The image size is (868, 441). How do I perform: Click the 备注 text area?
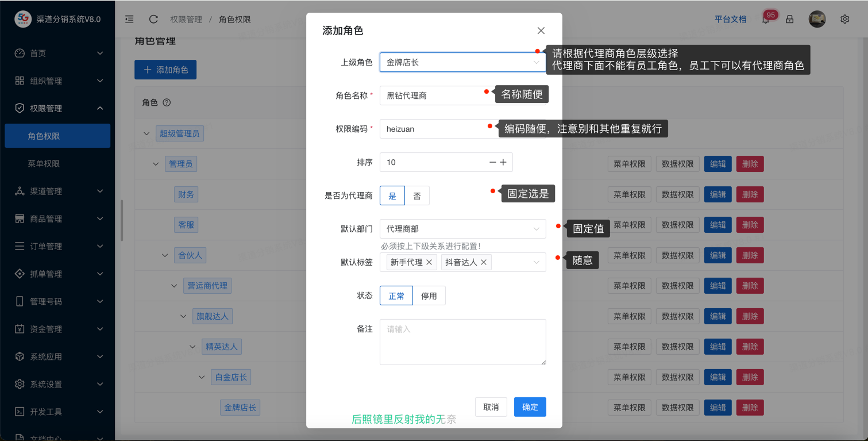point(462,342)
